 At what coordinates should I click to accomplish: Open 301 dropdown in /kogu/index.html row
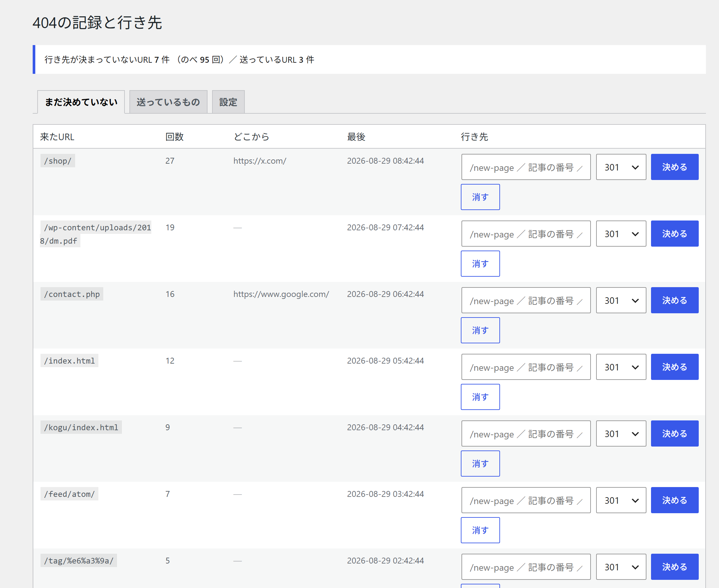click(x=621, y=433)
